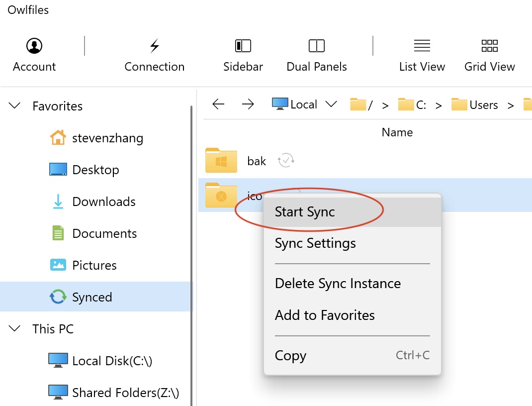Image resolution: width=532 pixels, height=406 pixels.
Task: Select the bak folder name text
Action: (257, 161)
